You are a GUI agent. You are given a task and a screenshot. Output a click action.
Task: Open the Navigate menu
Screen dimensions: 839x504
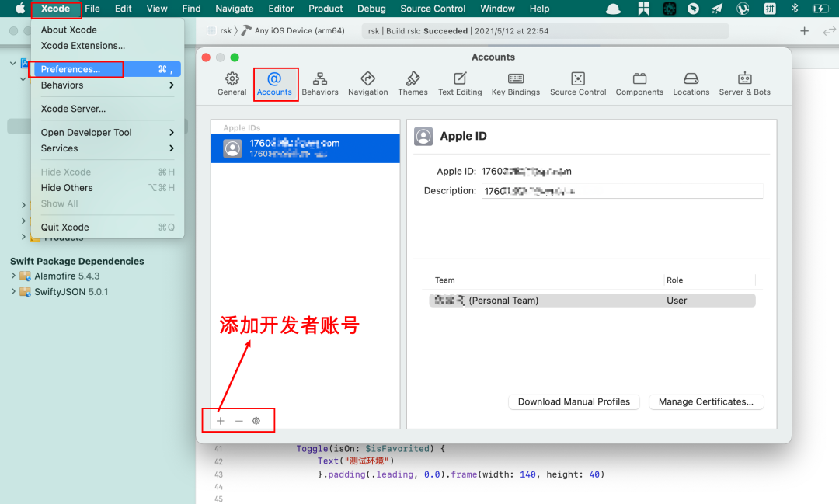[x=235, y=9]
